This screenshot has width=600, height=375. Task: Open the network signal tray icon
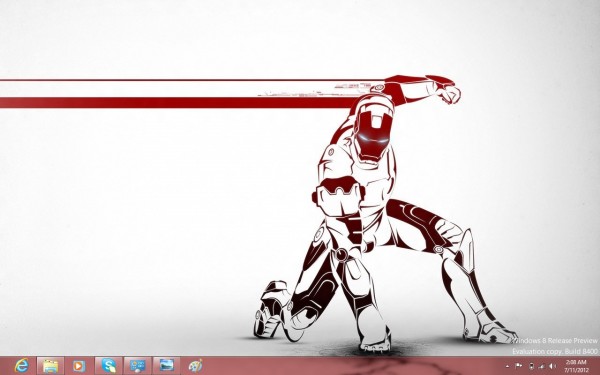541,366
